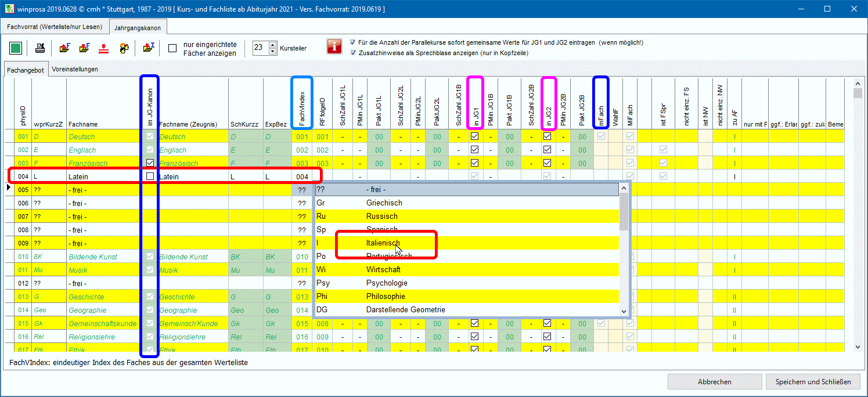Viewport: 868px width, 397px height.
Task: Pick Psychologie from the dropdown list
Action: 387,283
